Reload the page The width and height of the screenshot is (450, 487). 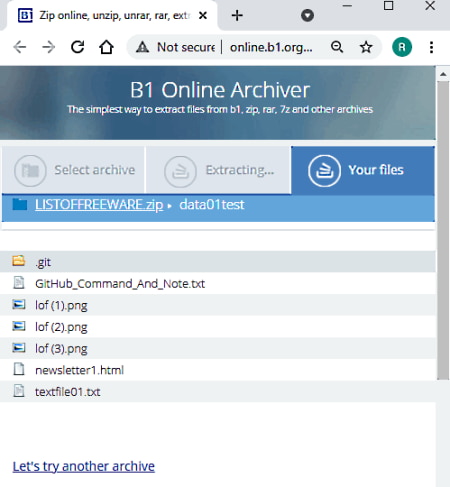click(x=78, y=47)
